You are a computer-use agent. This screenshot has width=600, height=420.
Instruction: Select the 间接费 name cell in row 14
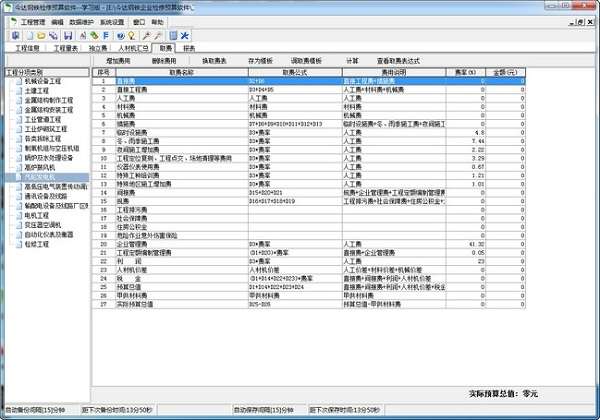pos(182,192)
